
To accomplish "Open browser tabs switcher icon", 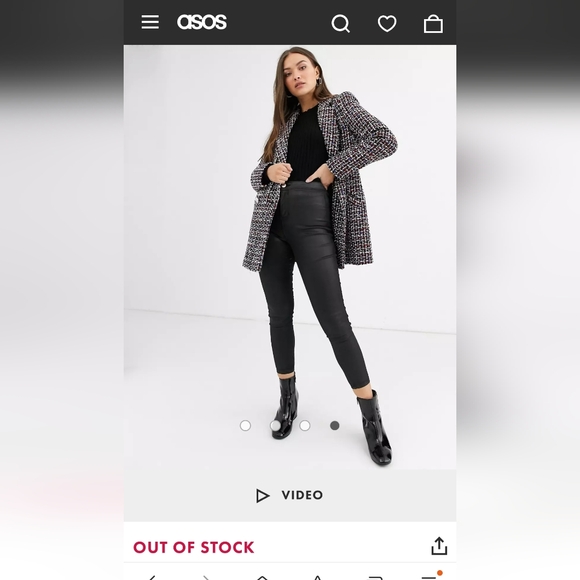I will coord(374,577).
